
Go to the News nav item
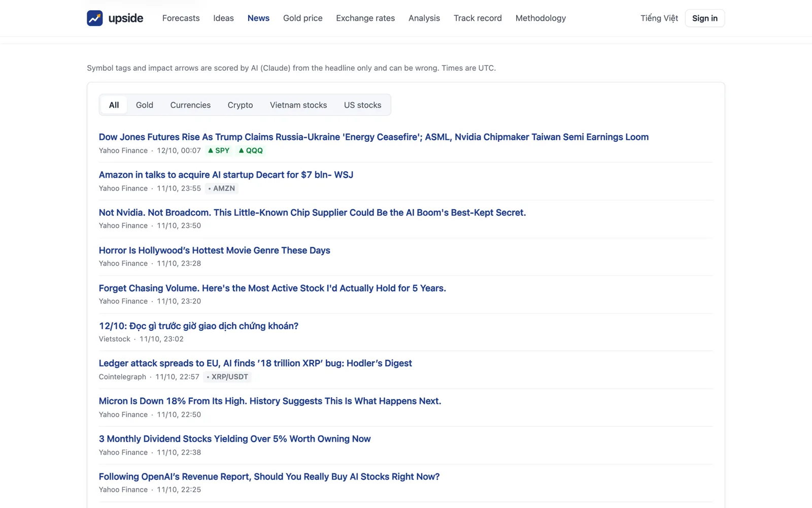tap(258, 18)
